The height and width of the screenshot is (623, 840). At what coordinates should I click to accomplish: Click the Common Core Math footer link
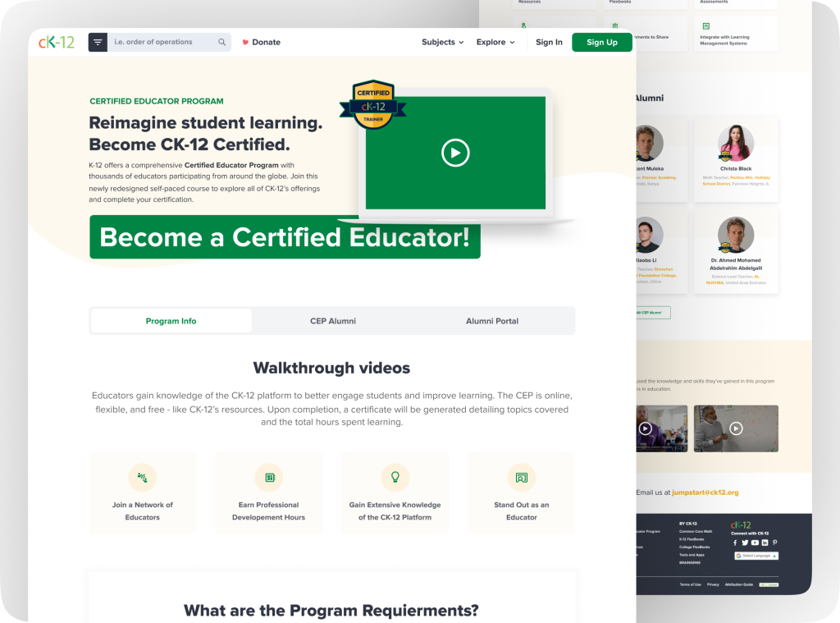tap(696, 531)
